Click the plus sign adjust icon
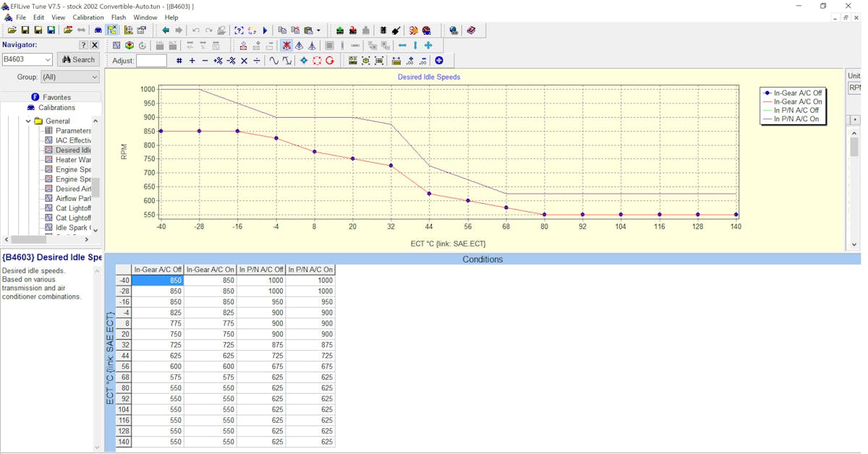868x454 pixels. pyautogui.click(x=192, y=61)
